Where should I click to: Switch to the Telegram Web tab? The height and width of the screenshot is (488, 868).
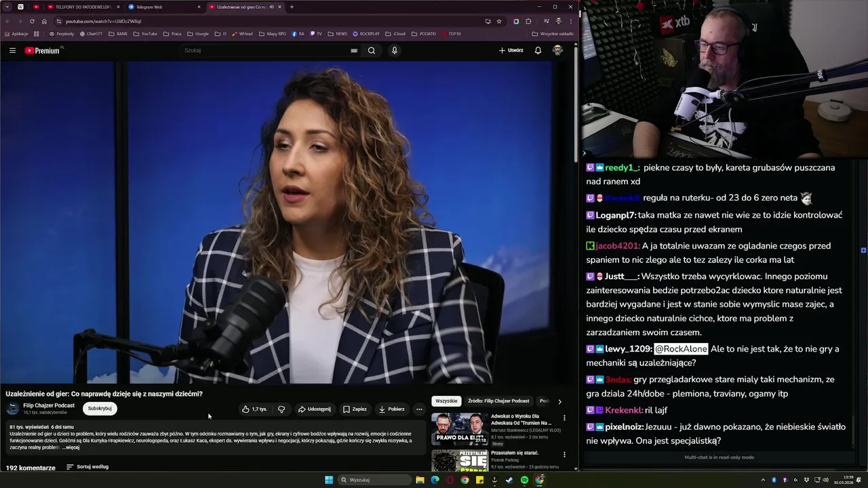coord(164,7)
